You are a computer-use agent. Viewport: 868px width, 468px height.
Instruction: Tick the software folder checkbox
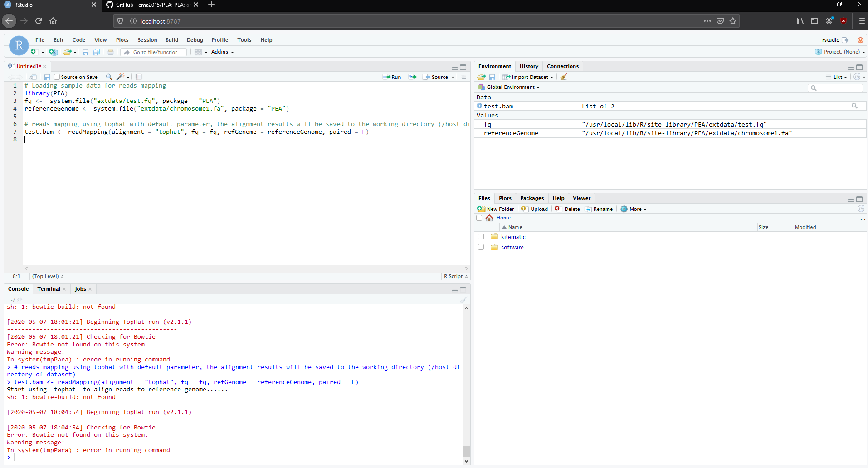click(481, 247)
